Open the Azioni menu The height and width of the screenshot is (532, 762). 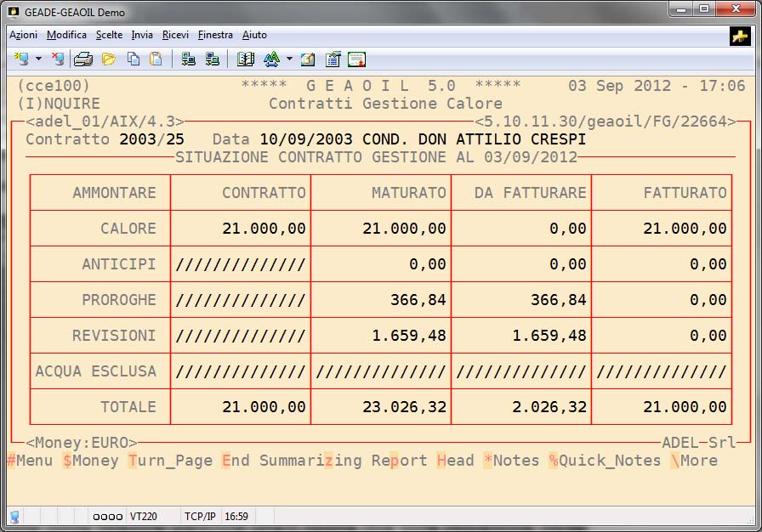(x=23, y=35)
